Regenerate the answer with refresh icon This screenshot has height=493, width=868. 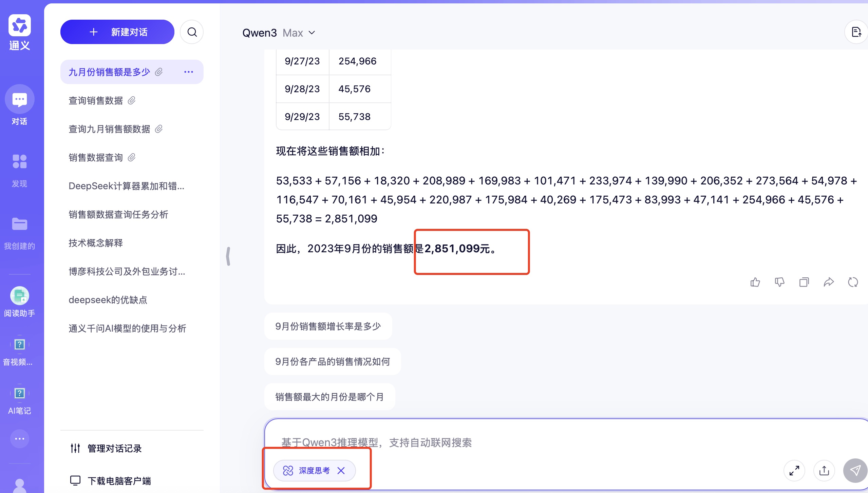pos(853,282)
